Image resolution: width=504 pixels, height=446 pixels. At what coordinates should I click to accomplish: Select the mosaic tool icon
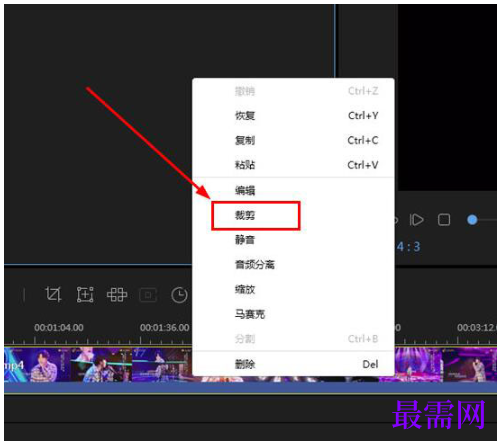click(x=117, y=295)
